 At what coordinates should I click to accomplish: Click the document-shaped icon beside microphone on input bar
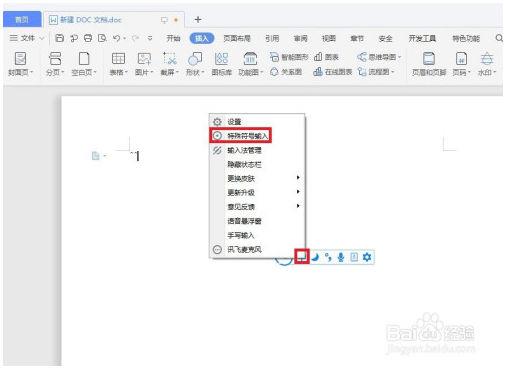354,257
